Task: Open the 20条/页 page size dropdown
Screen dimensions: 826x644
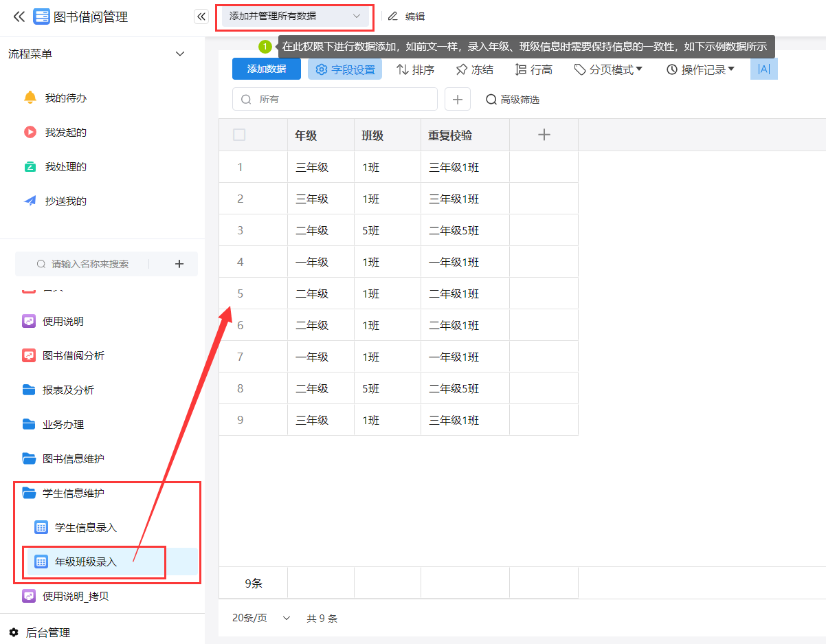Action: tap(261, 618)
